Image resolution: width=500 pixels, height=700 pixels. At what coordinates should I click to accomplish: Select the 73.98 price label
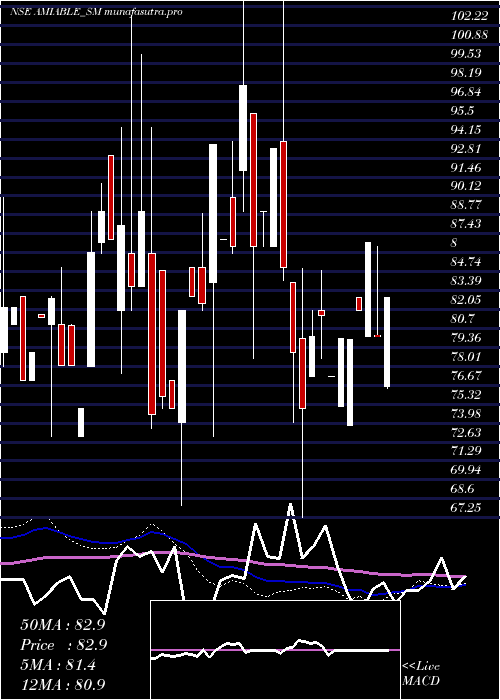(x=466, y=413)
